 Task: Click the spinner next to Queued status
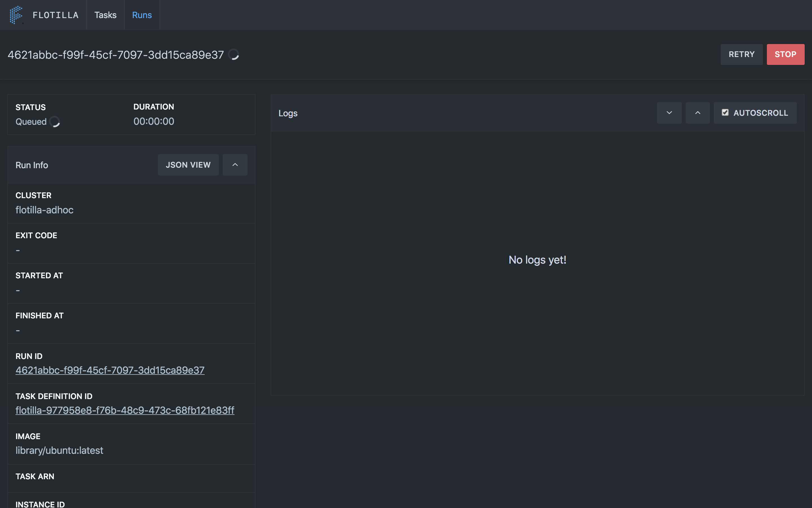coord(55,122)
